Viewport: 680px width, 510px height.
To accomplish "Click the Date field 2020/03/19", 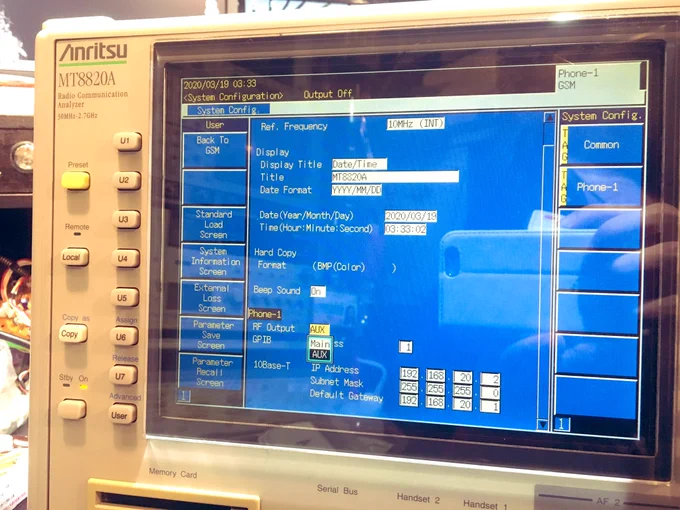I will point(411,216).
